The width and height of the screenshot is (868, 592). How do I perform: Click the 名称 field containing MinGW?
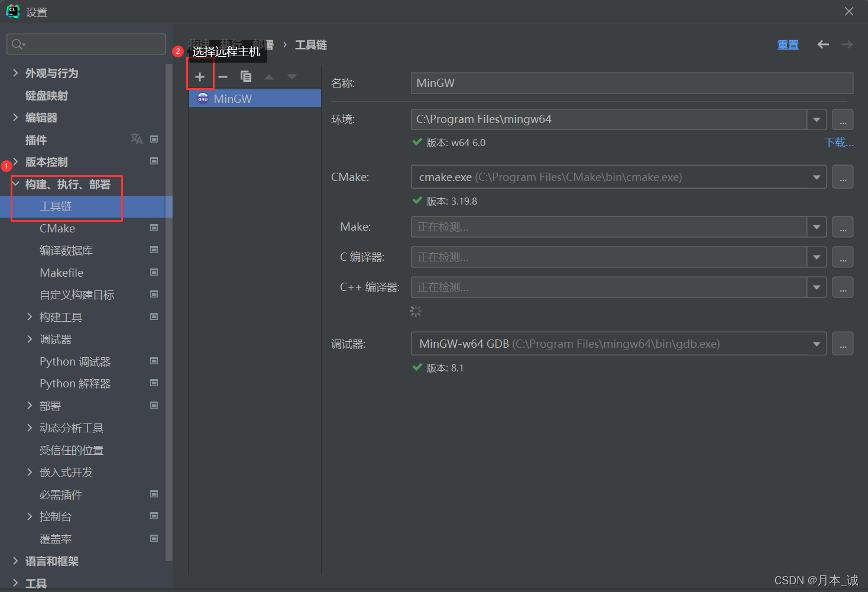[x=631, y=83]
